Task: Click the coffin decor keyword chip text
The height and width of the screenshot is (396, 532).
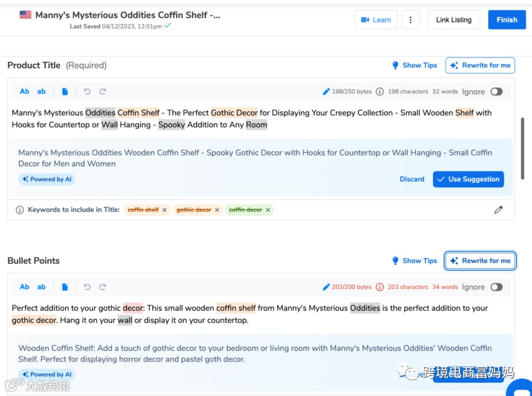Action: [245, 210]
